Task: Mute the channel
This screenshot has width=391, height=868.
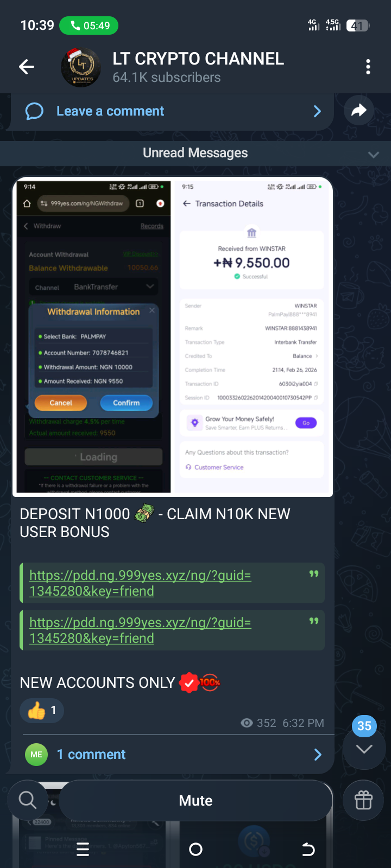Action: (195, 801)
